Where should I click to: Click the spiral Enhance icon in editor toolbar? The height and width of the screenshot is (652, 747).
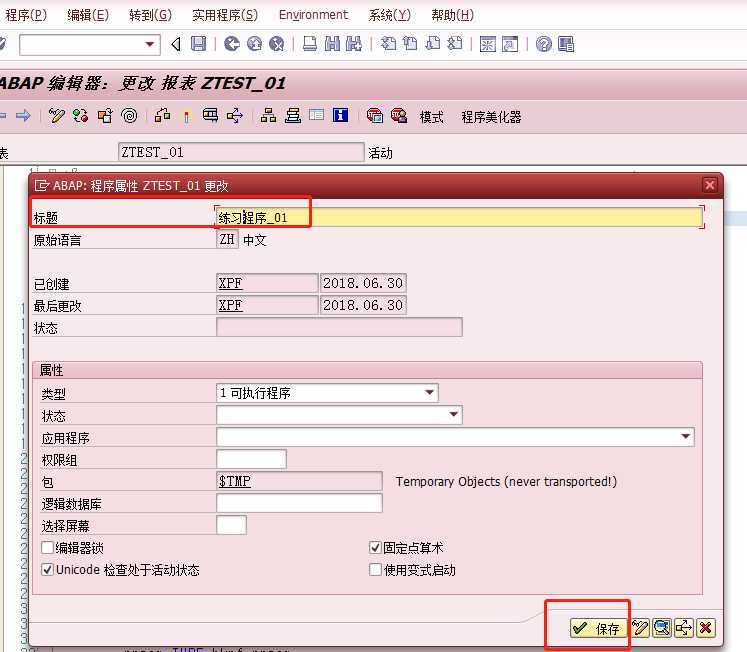point(129,116)
